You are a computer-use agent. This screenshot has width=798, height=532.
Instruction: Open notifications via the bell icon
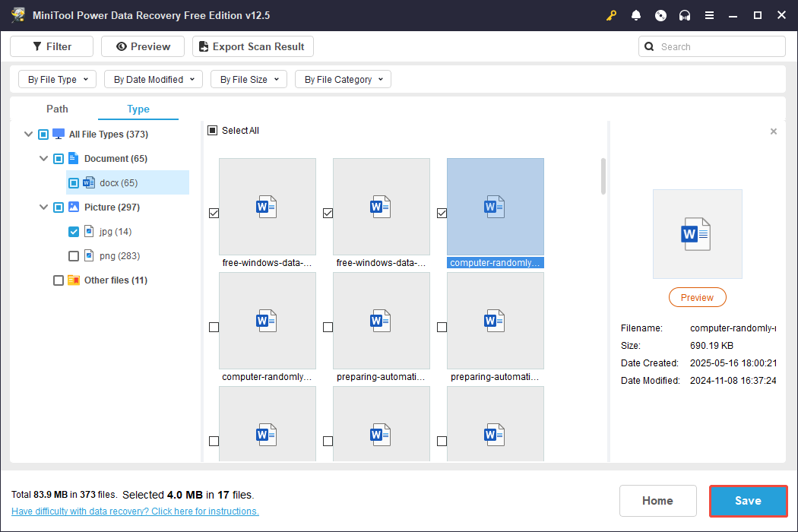636,14
